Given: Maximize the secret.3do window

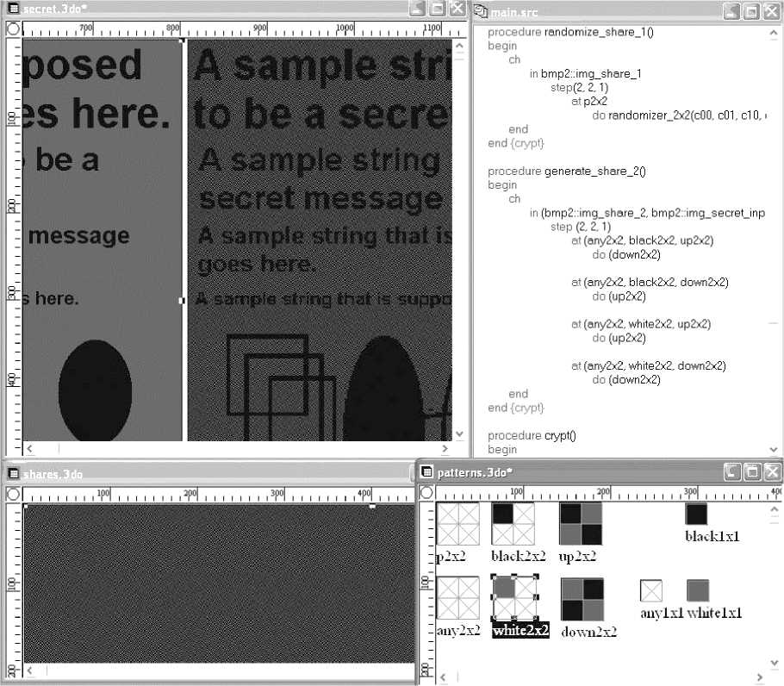Looking at the screenshot, I should pyautogui.click(x=438, y=9).
